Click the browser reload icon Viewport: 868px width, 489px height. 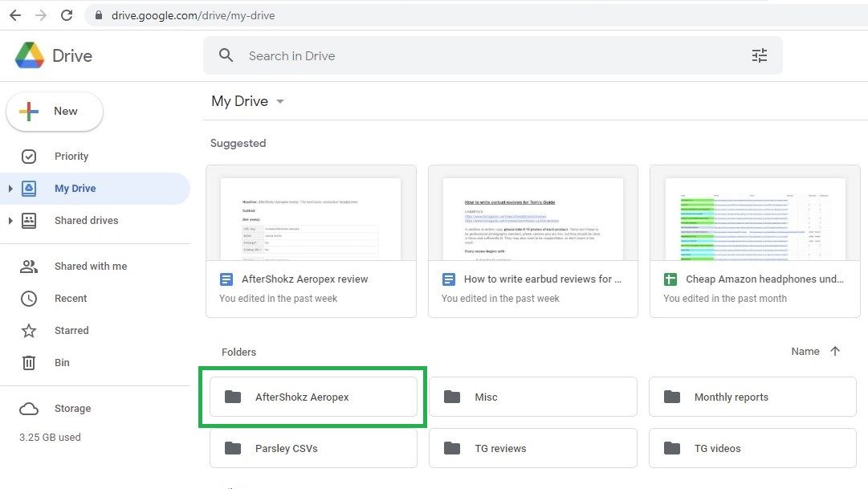coord(67,14)
